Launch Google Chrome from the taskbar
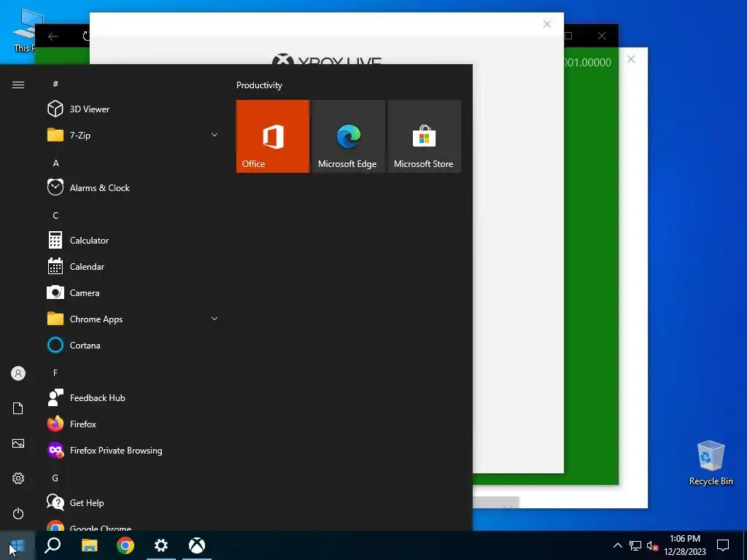This screenshot has width=747, height=560. 125,545
